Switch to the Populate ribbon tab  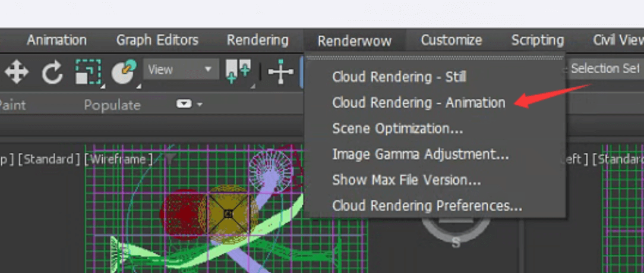pos(112,105)
